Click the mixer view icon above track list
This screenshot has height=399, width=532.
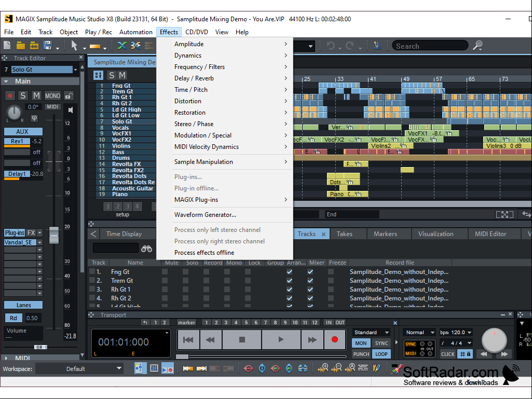click(x=99, y=75)
